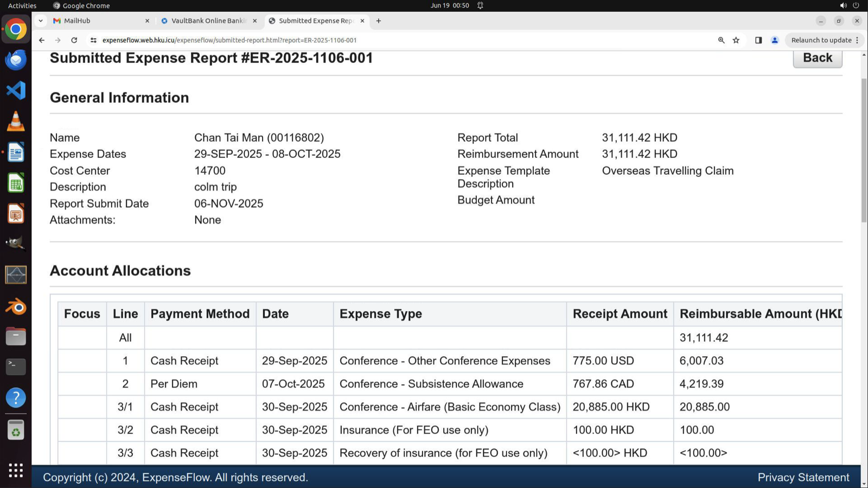Switch to the VaultBank Online Banking tab
This screenshot has width=868, height=488.
[209, 21]
